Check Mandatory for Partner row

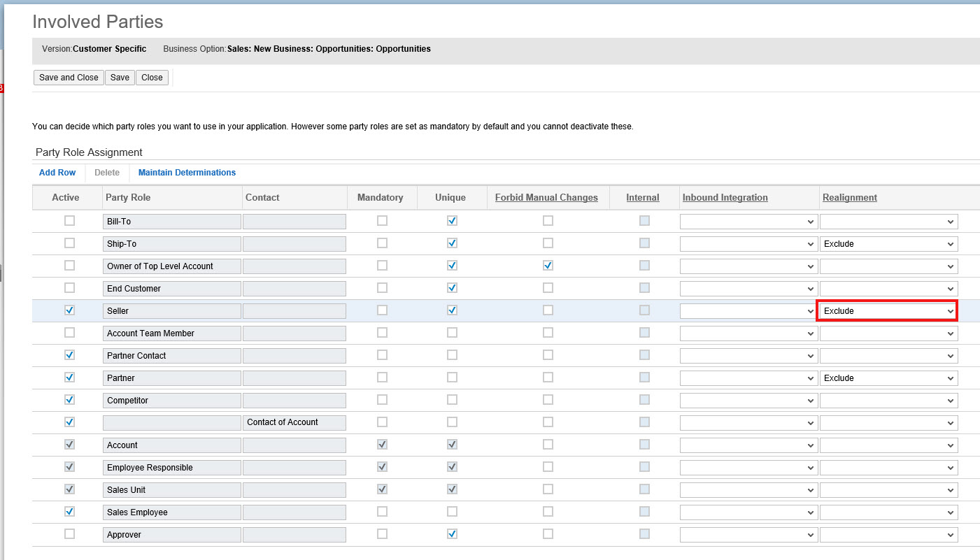tap(382, 377)
